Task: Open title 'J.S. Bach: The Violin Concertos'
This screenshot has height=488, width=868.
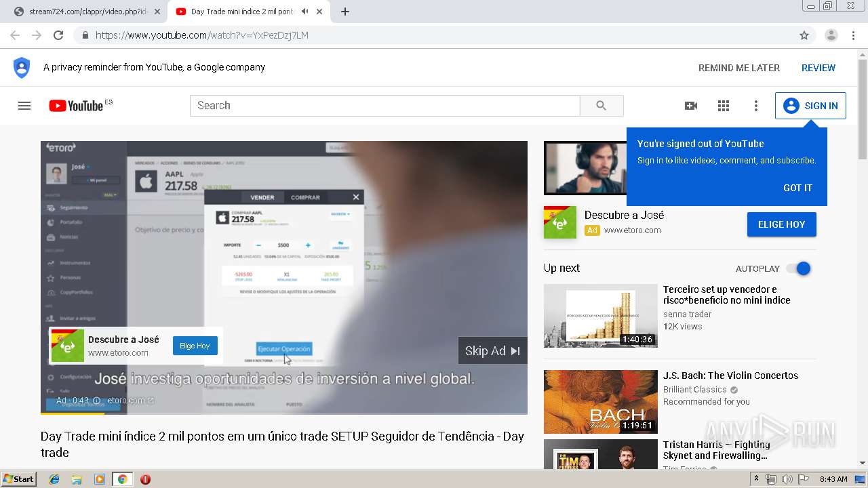Action: [730, 375]
